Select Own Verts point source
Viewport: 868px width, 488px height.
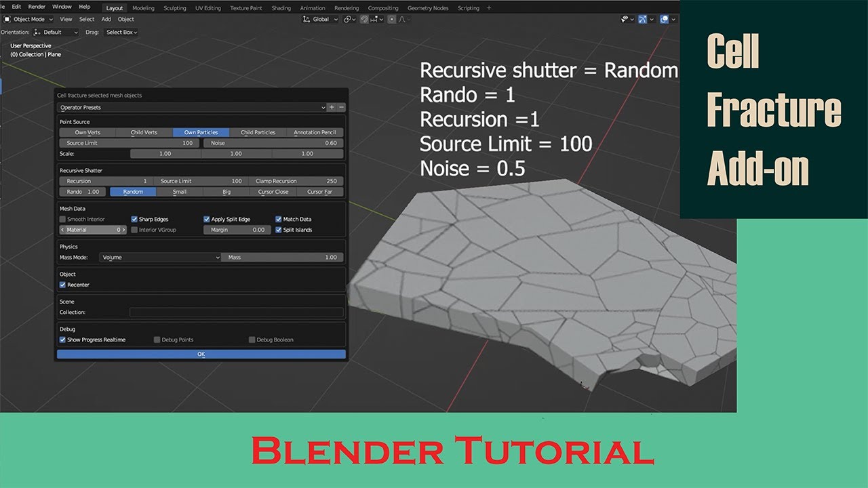[87, 133]
